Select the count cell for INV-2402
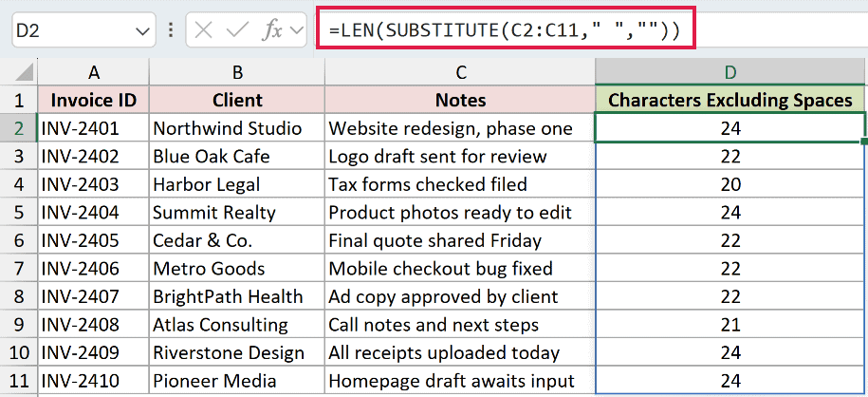The width and height of the screenshot is (868, 397). coord(730,157)
